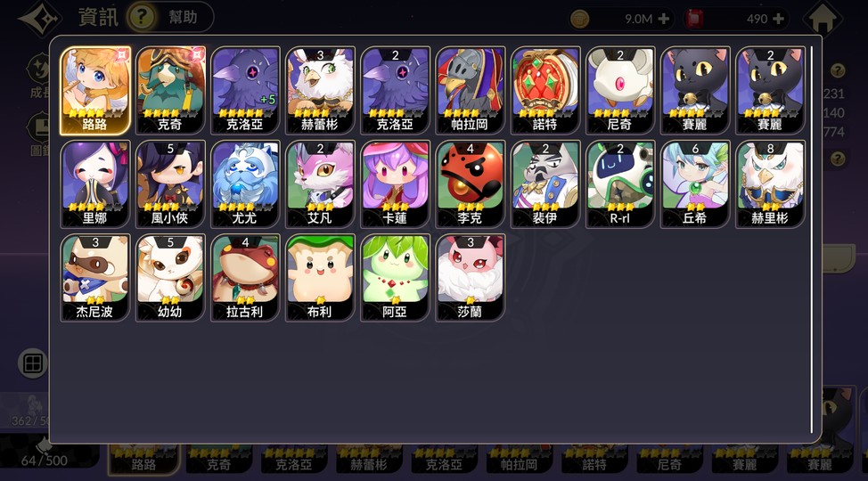Pick the 里娜 character card
This screenshot has height=481, width=868.
(95, 184)
